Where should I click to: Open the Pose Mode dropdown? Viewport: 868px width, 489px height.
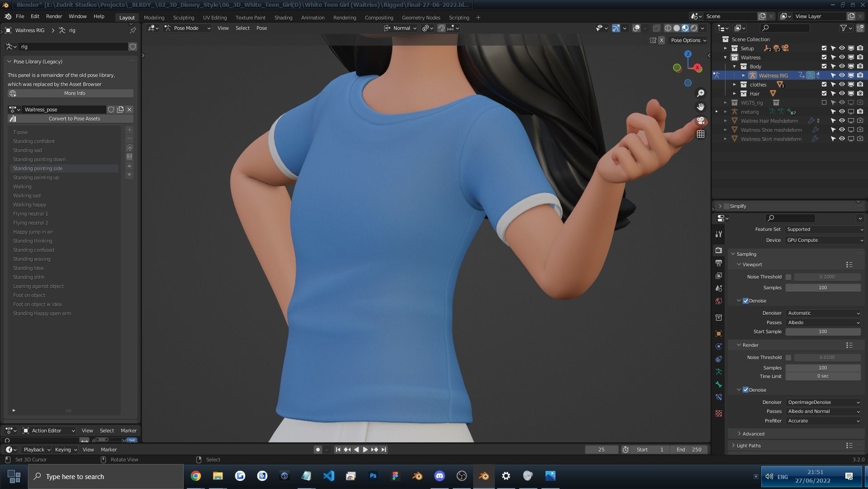(188, 28)
